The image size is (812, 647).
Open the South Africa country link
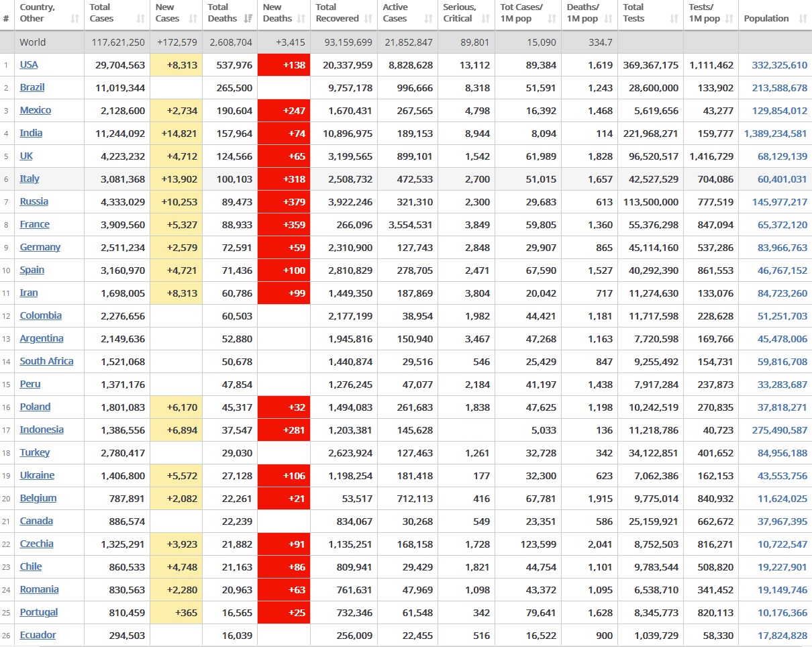(47, 362)
